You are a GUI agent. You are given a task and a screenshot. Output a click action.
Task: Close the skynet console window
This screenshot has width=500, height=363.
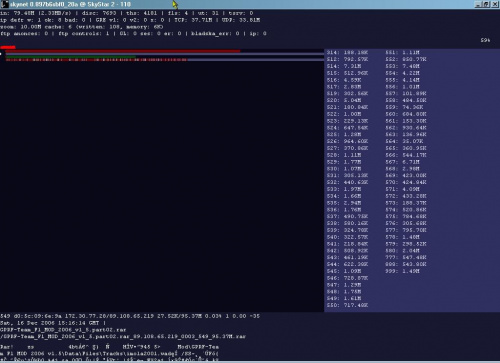pos(494,4)
